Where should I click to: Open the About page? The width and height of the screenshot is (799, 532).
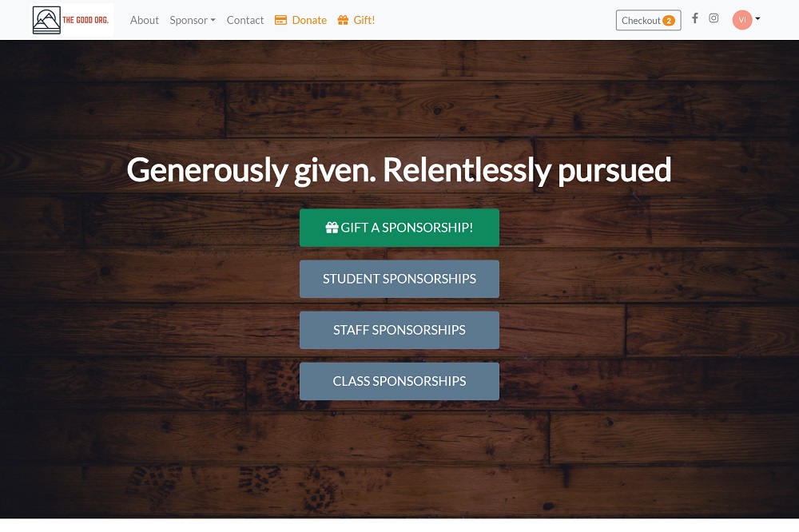pos(144,21)
